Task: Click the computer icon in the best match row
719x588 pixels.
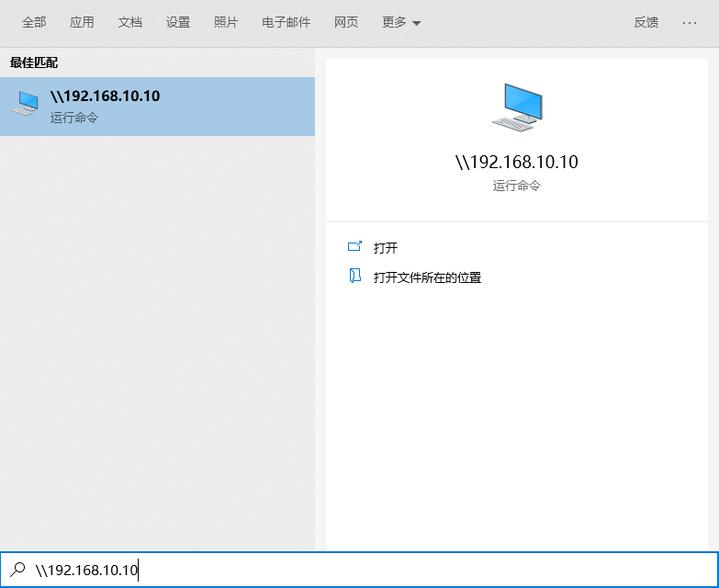Action: (x=25, y=103)
